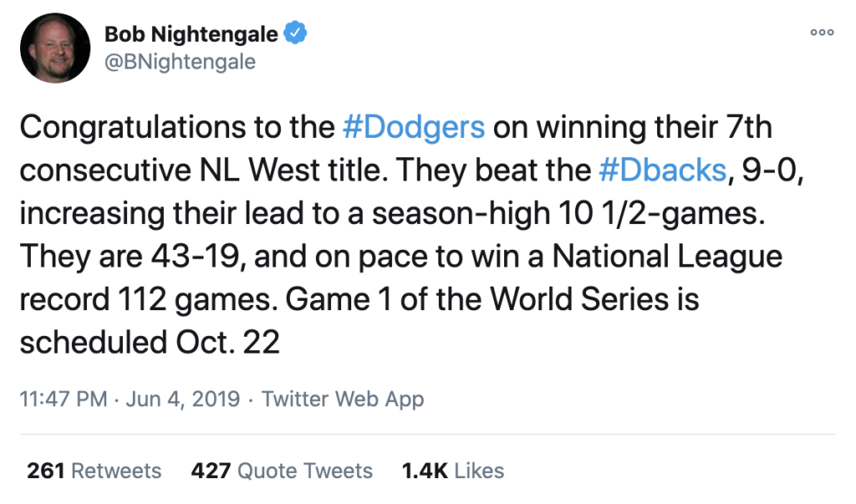View the 1.4K Likes list

[x=452, y=471]
